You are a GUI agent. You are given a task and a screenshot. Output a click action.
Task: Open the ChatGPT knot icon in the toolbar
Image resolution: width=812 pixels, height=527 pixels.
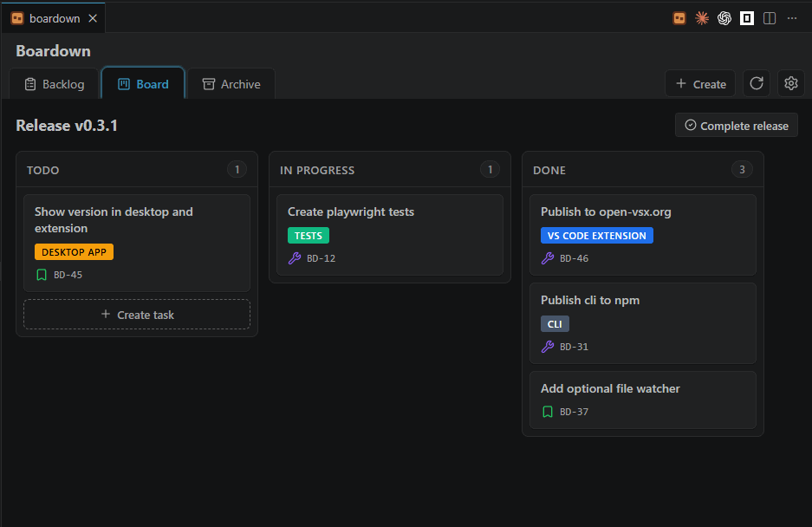[724, 19]
